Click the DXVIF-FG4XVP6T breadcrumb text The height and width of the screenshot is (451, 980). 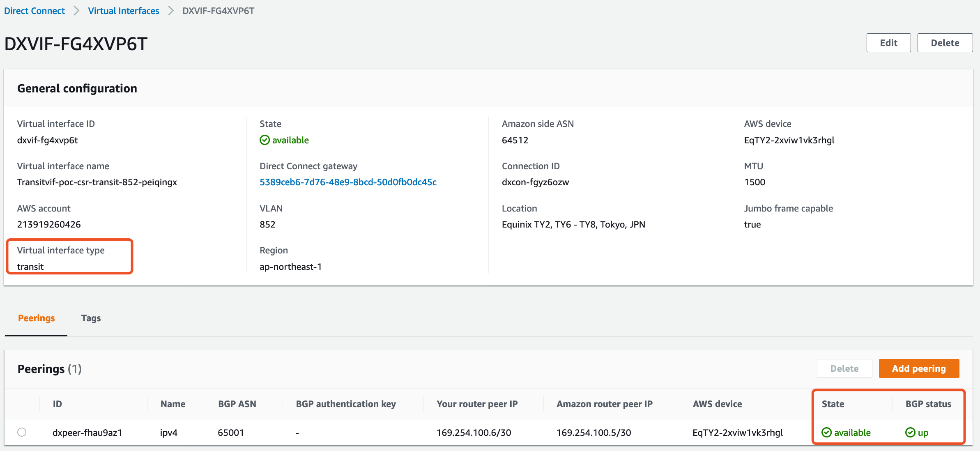(x=218, y=11)
